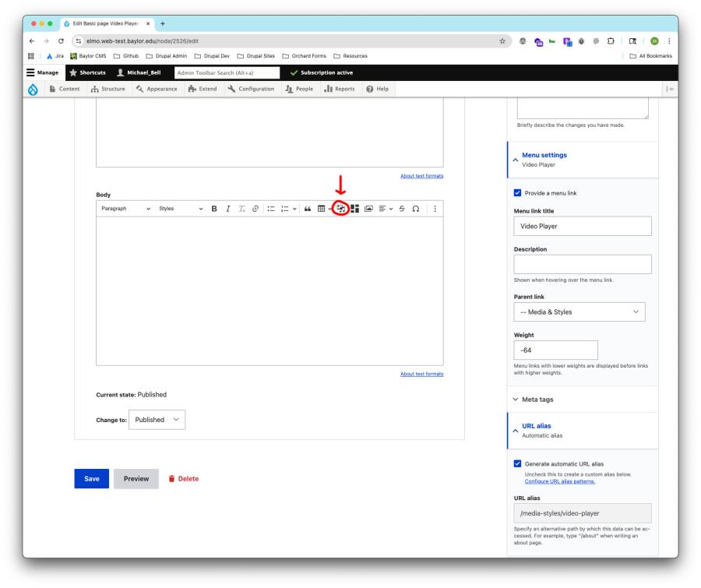Open the circled Insert Media button
Screen dimensions: 701x588
(x=340, y=209)
